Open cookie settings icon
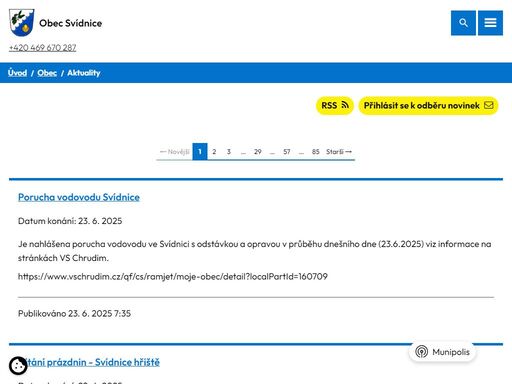The image size is (512, 384). point(18,366)
